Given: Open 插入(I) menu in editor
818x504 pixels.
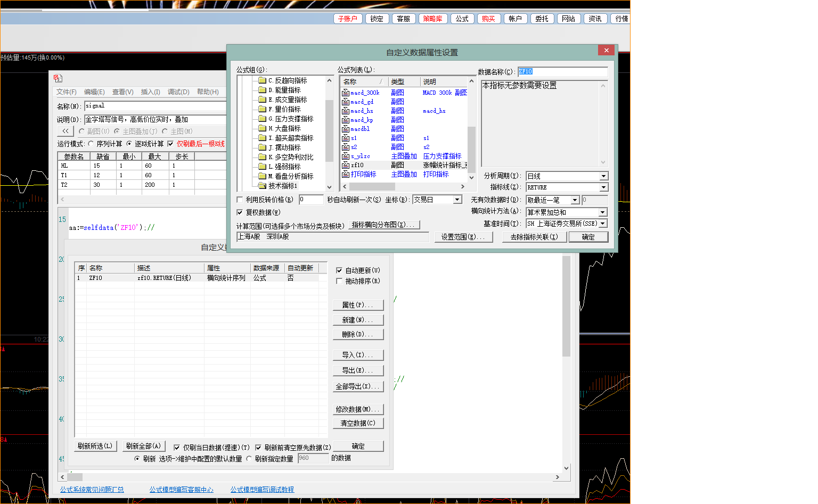Looking at the screenshot, I should (151, 92).
